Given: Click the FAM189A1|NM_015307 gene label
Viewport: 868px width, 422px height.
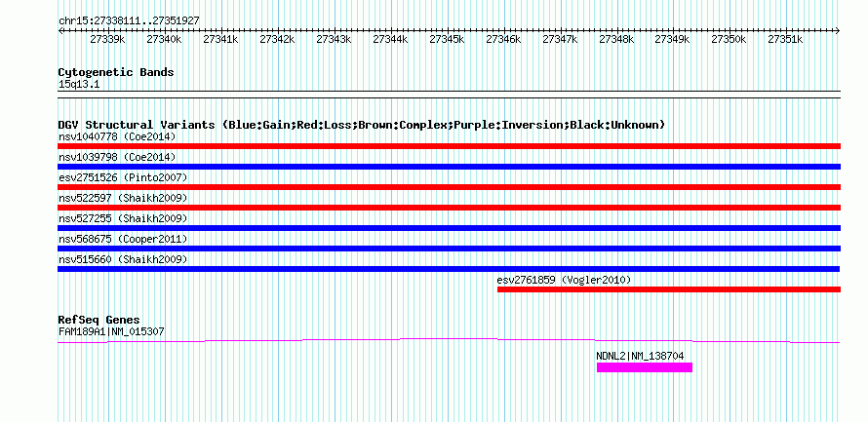Looking at the screenshot, I should [111, 331].
